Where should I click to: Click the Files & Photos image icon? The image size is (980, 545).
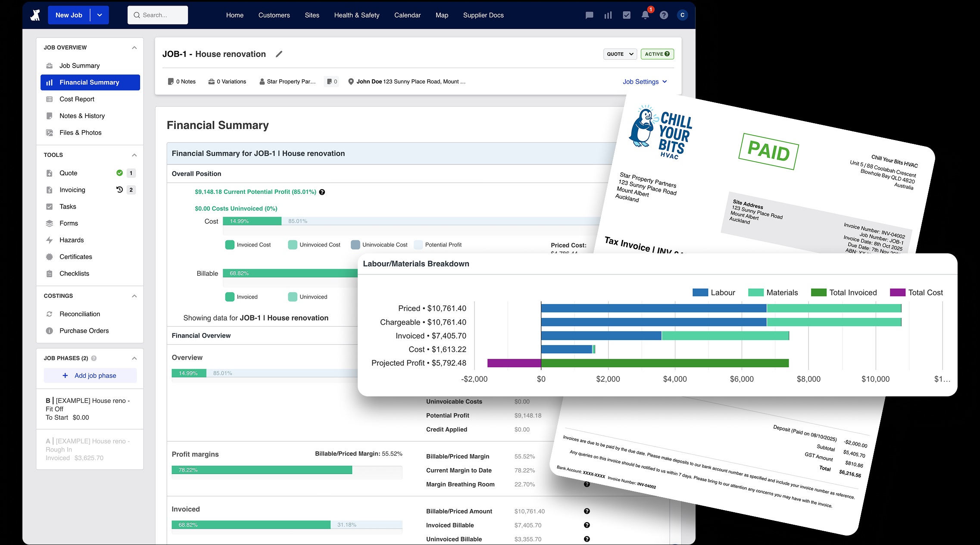tap(50, 133)
